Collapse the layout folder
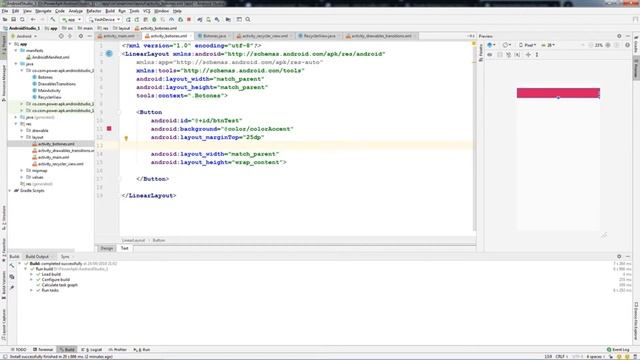Viewport: 640px width, 360px height. pyautogui.click(x=22, y=137)
